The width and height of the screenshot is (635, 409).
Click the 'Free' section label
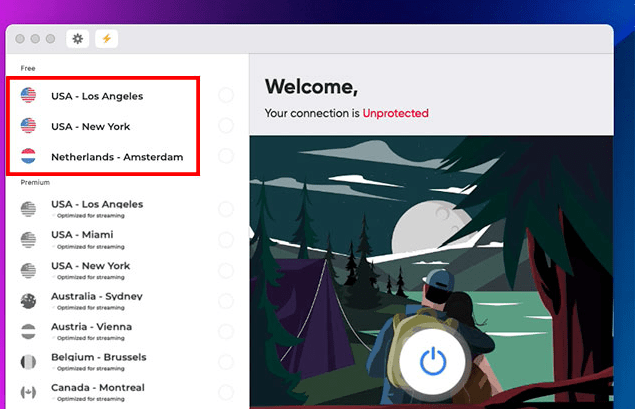coord(28,68)
